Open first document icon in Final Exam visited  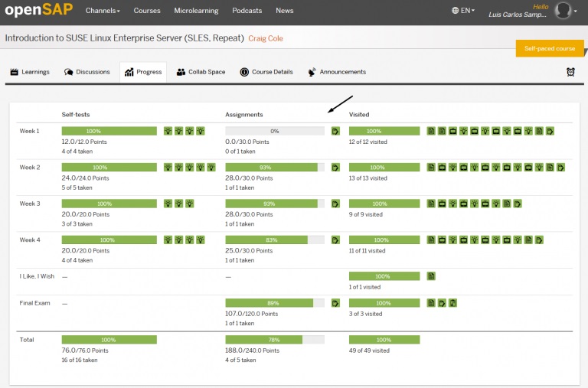coord(431,303)
